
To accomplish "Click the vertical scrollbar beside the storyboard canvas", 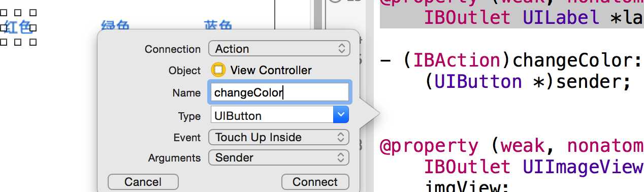I will [318, 15].
